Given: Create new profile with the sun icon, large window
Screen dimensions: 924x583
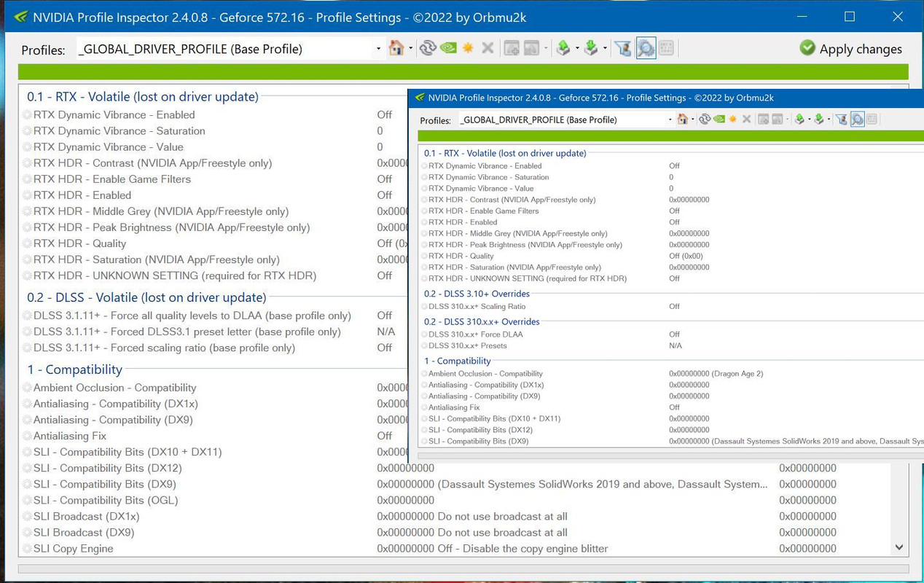Looking at the screenshot, I should coord(468,48).
